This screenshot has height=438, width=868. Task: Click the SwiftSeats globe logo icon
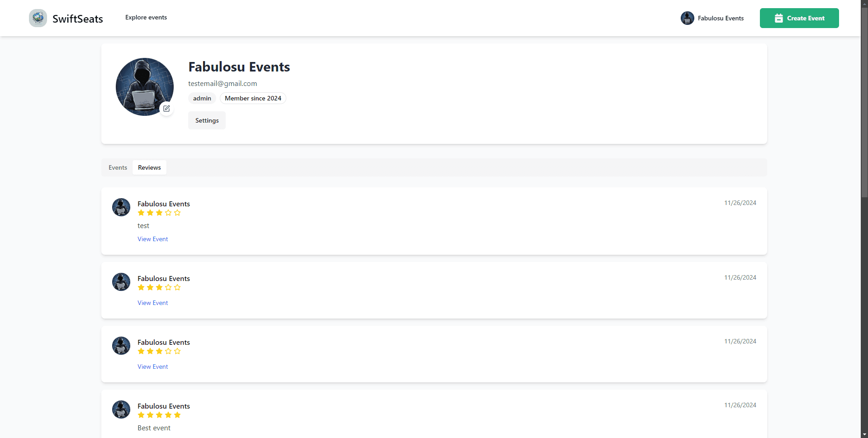click(x=38, y=18)
